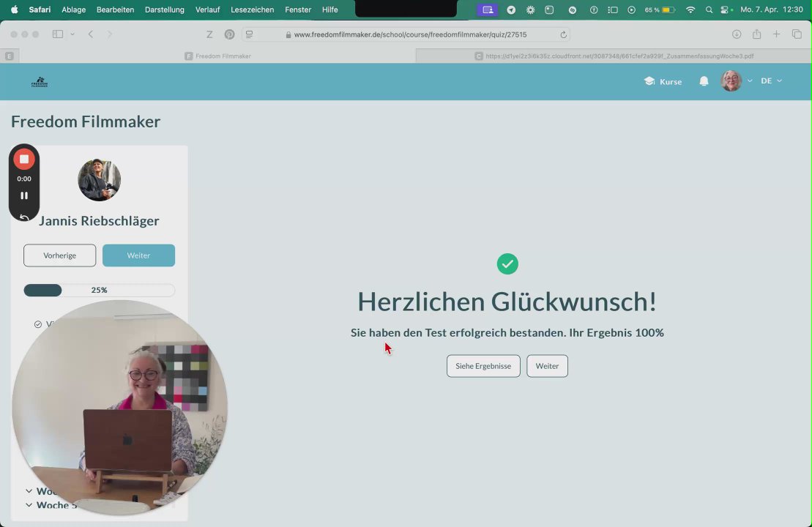Open Spotlight search in menu bar
The image size is (812, 527).
[709, 10]
